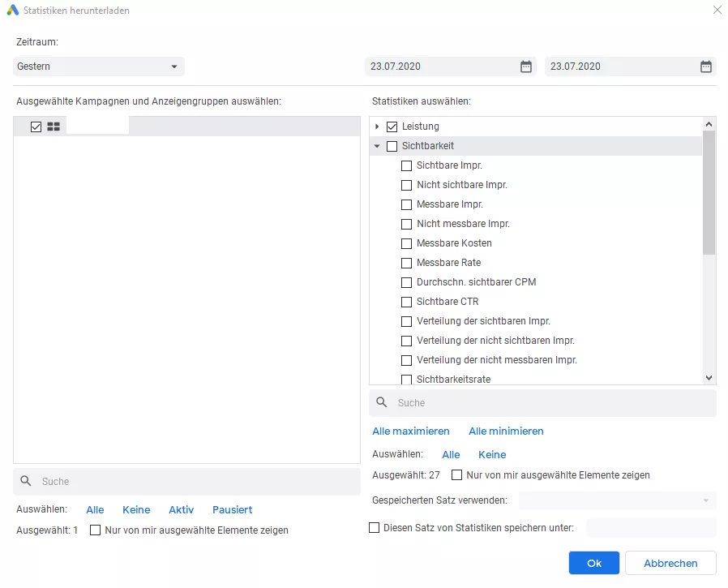Click the statistics search magnifier icon
Viewport: 728px width, 588px height.
(x=382, y=402)
